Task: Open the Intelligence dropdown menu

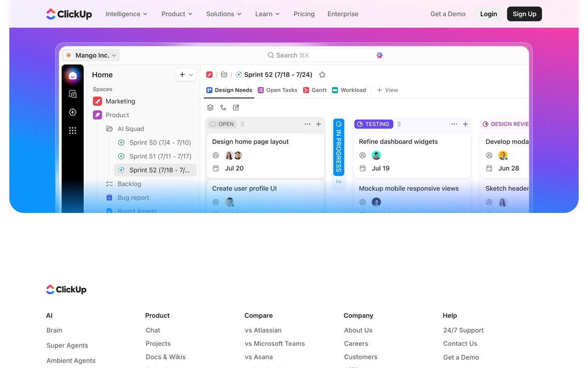Action: click(x=126, y=14)
